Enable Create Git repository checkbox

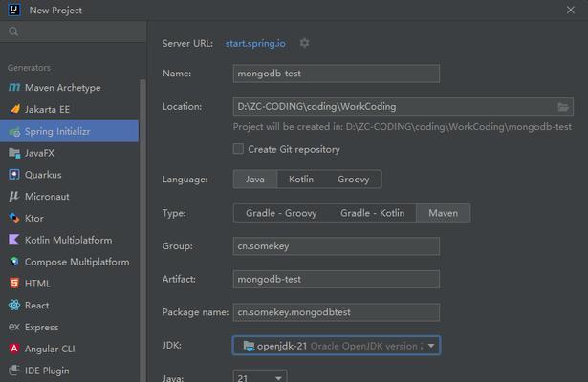pyautogui.click(x=238, y=149)
